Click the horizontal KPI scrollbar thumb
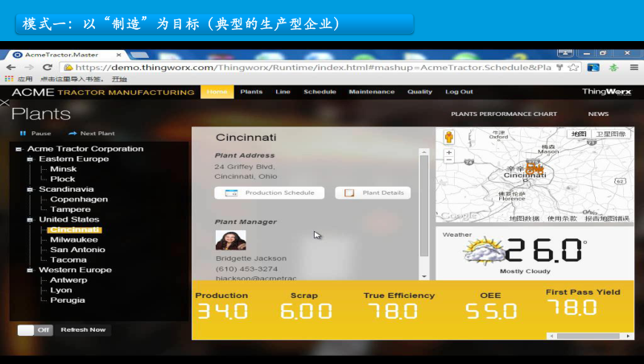The width and height of the screenshot is (644, 364). 588,336
